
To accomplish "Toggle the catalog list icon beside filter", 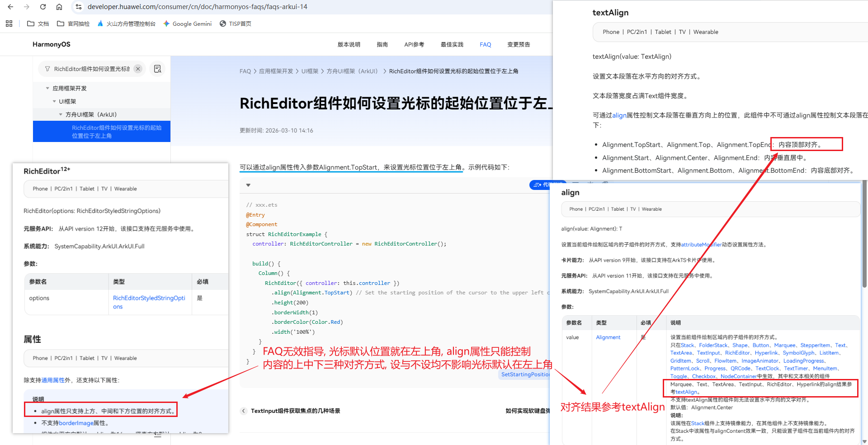I will 157,69.
